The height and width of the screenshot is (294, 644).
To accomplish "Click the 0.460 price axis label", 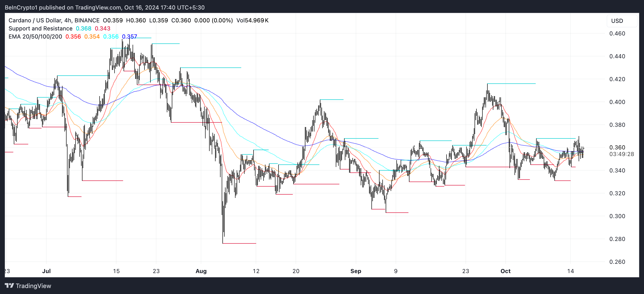I will point(617,34).
